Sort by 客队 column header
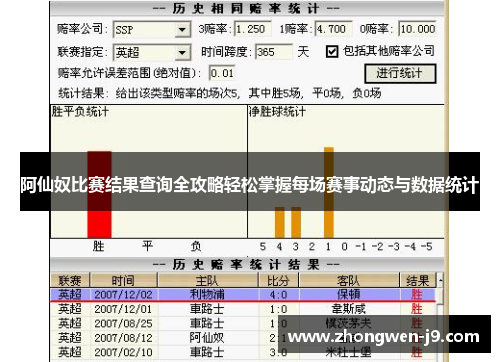This screenshot has width=500, height=362. (x=349, y=280)
